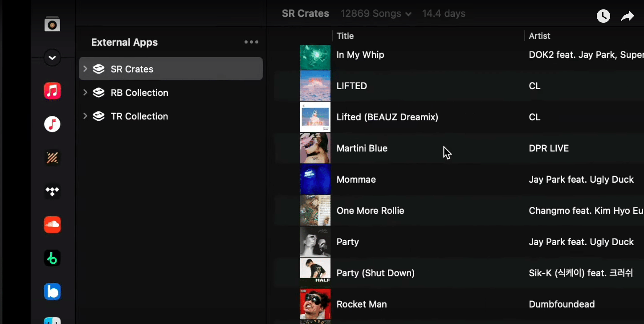Viewport: 644px width, 324px height.
Task: Open the External Apps options menu
Action: (251, 41)
